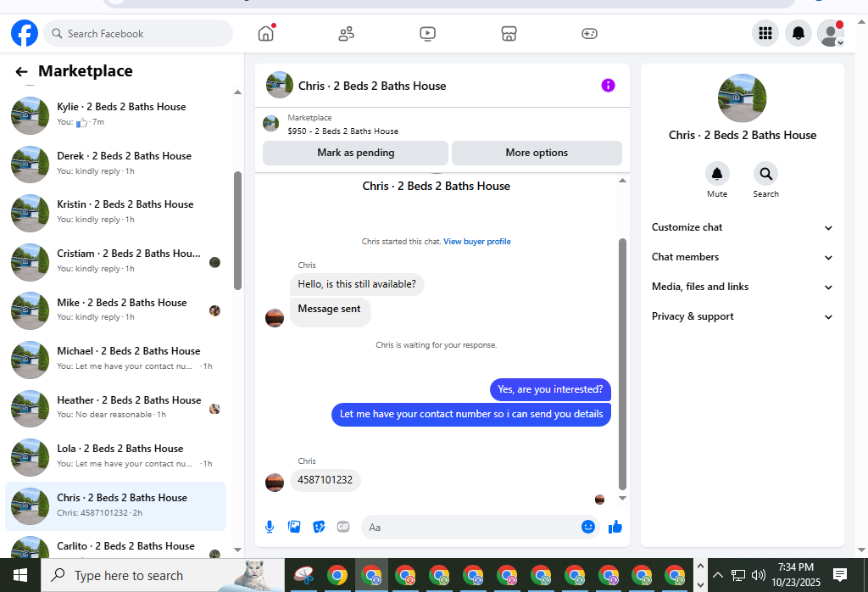Open Derek's conversation
868x592 pixels.
pyautogui.click(x=115, y=164)
